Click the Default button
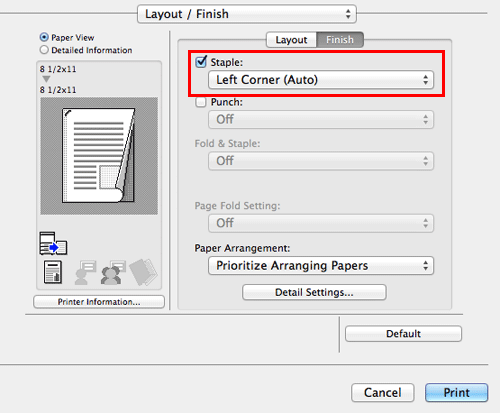Screen dimensions: 500x413 click(403, 334)
